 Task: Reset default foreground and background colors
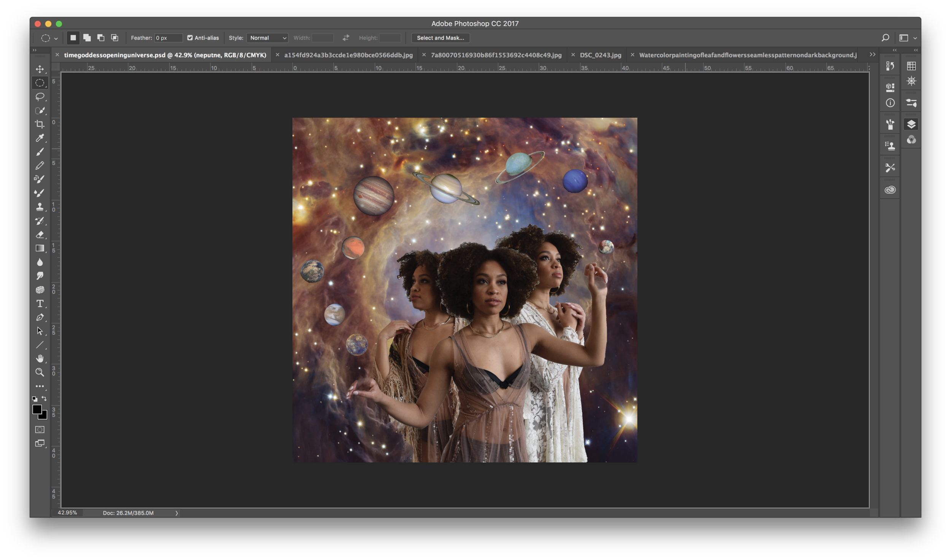click(35, 399)
